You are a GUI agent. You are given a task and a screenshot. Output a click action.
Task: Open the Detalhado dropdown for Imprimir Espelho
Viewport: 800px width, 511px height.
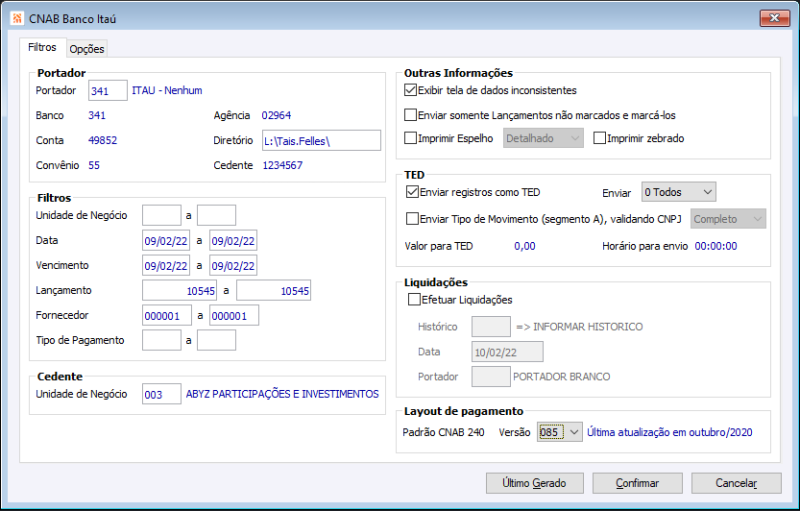coord(543,138)
